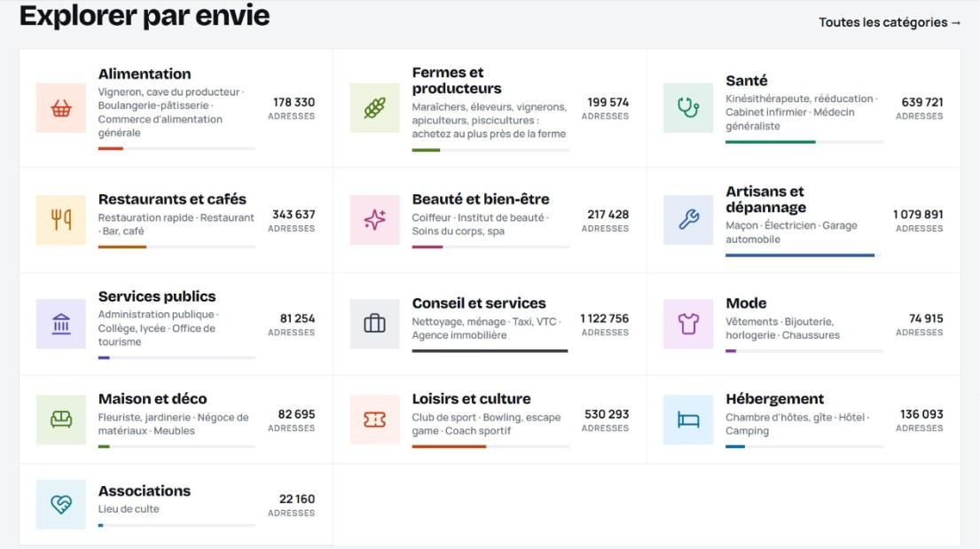
Task: Click the Hébergement bed icon
Action: pos(688,420)
